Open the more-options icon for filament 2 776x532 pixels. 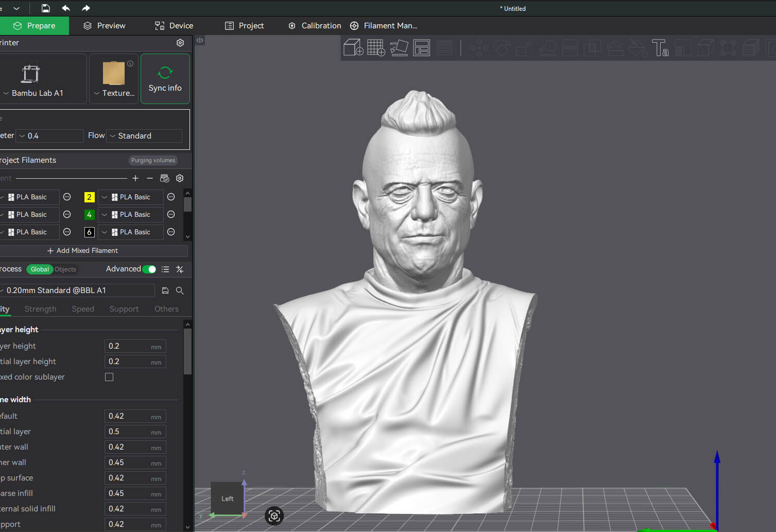point(171,197)
